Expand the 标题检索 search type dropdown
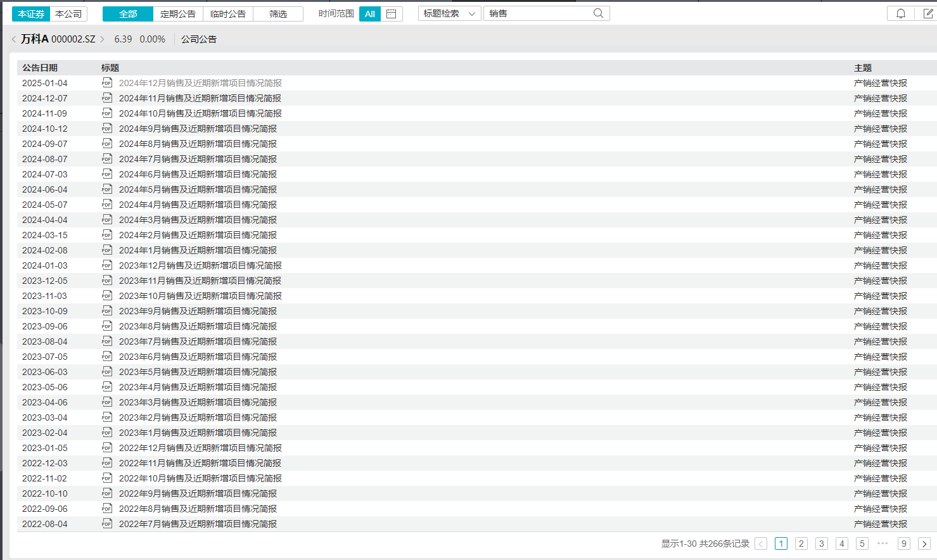Viewport: 937px width, 560px height. click(x=449, y=13)
